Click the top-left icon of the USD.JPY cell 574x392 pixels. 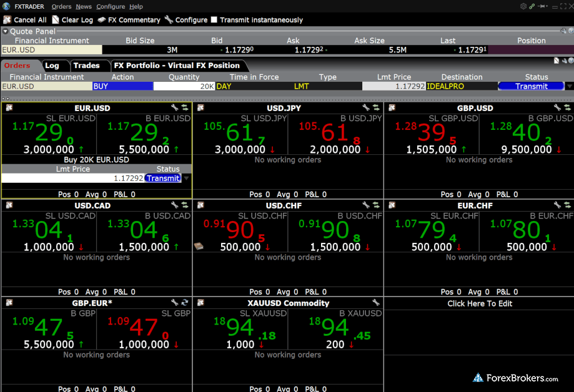point(200,107)
